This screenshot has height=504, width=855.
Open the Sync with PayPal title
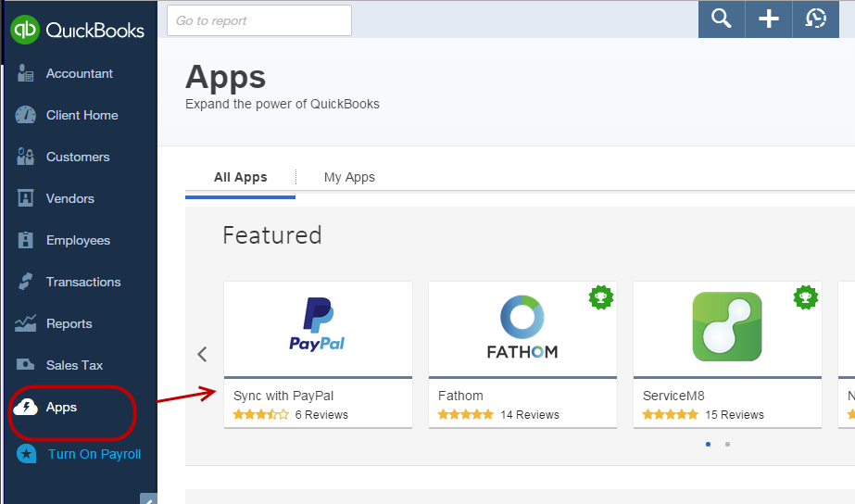tap(283, 396)
